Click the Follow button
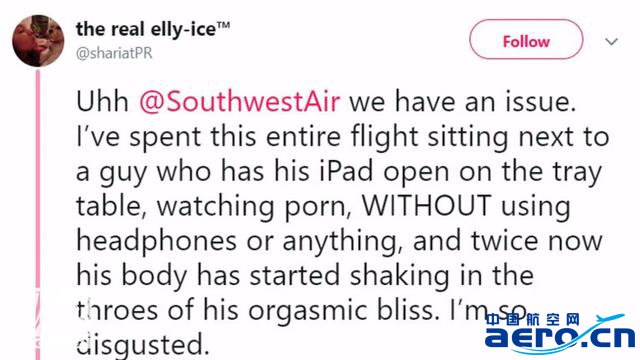 point(526,40)
